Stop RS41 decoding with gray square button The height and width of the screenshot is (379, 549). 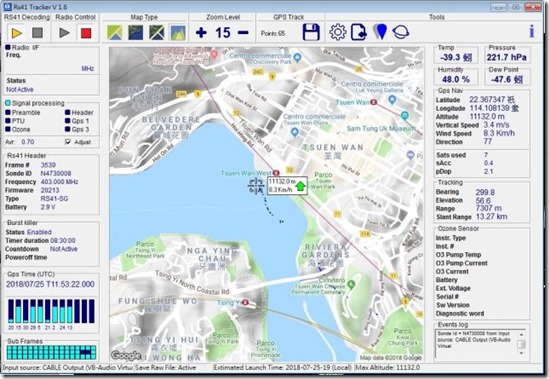(38, 33)
